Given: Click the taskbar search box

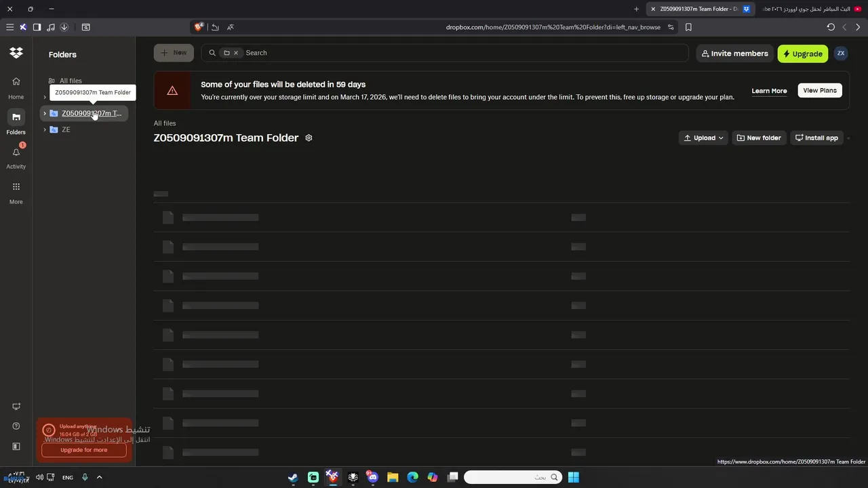Looking at the screenshot, I should 513,477.
